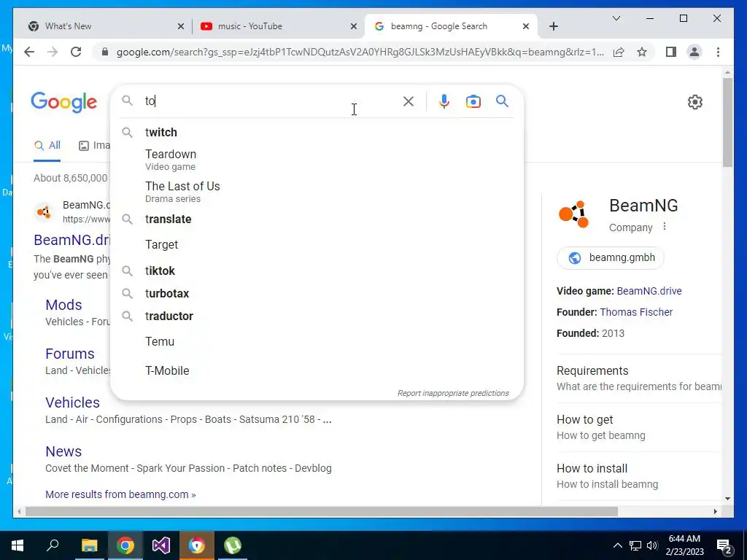Open How to install beamng entry

pyautogui.click(x=638, y=476)
